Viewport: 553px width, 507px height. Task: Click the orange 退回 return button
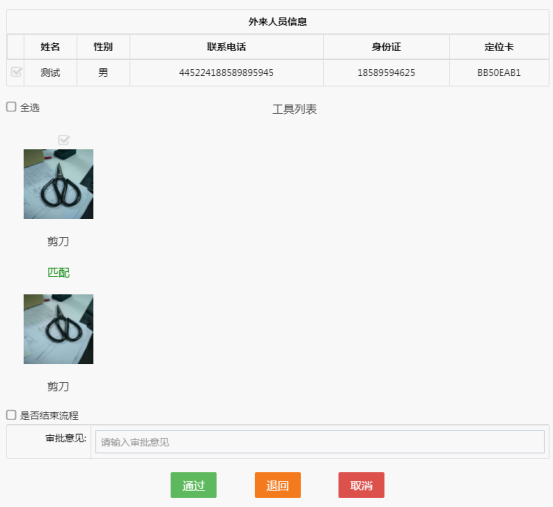pyautogui.click(x=278, y=485)
